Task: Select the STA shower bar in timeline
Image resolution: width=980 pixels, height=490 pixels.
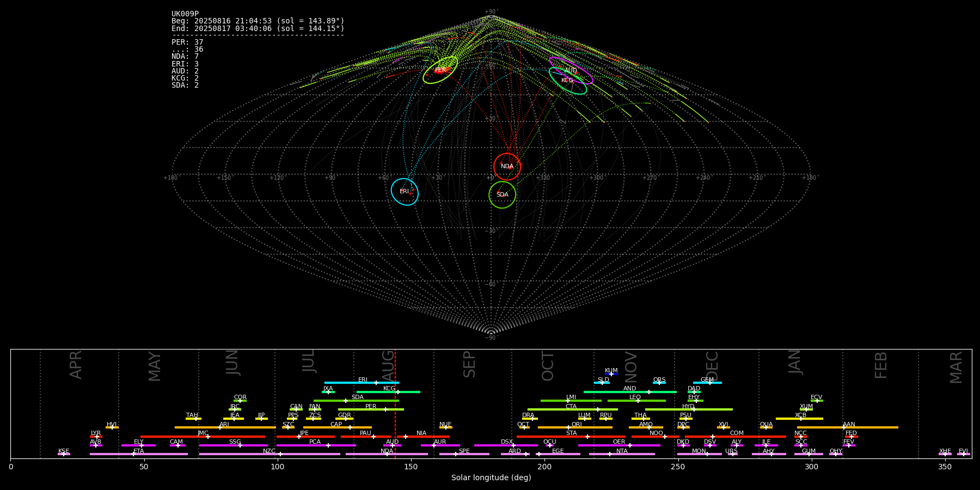Action: [x=571, y=437]
